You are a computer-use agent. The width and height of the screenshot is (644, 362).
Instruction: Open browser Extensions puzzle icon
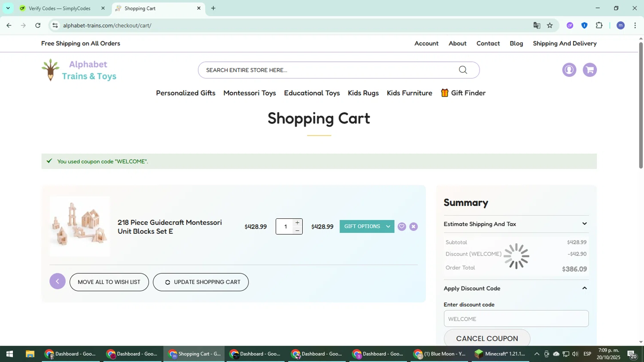599,25
